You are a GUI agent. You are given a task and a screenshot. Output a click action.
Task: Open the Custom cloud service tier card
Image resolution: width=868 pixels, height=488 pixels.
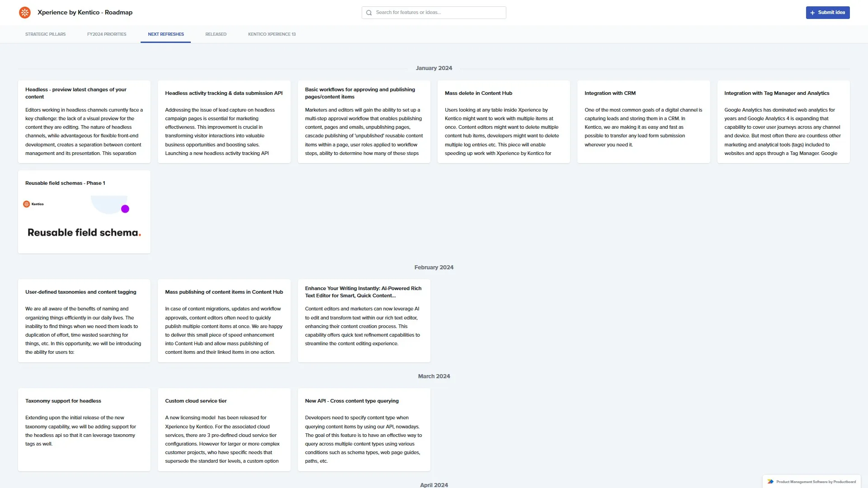224,430
